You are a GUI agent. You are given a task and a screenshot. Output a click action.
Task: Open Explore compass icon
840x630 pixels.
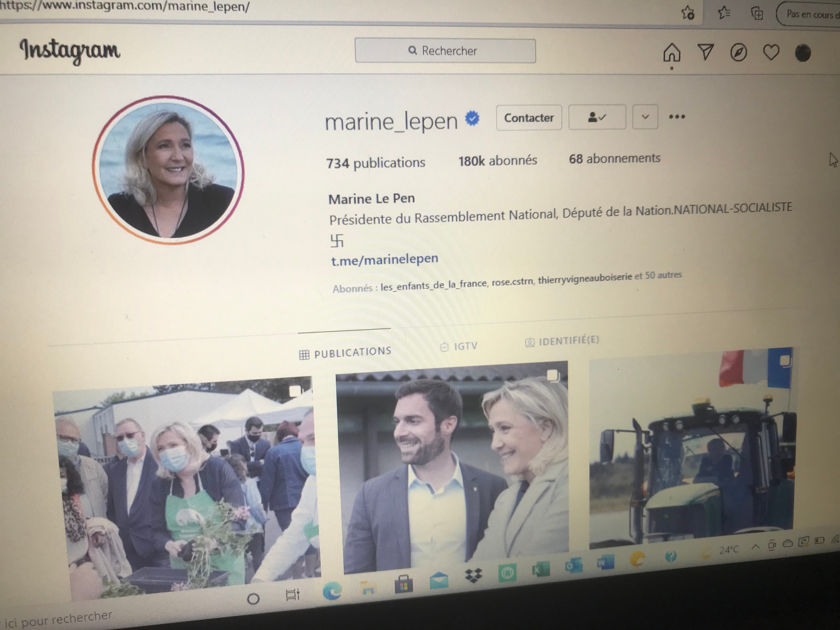coord(739,52)
